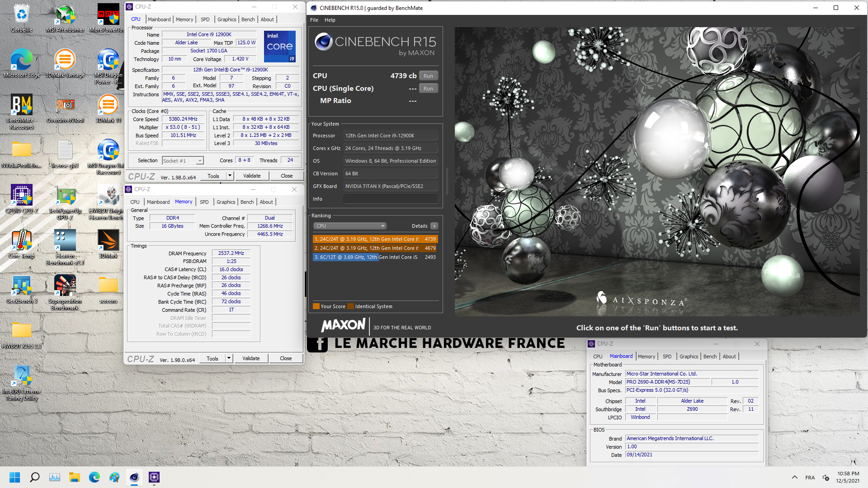Screen dimensions: 868x488
Task: Open Heaven Benchmark v2.1 icon
Action: [65, 247]
